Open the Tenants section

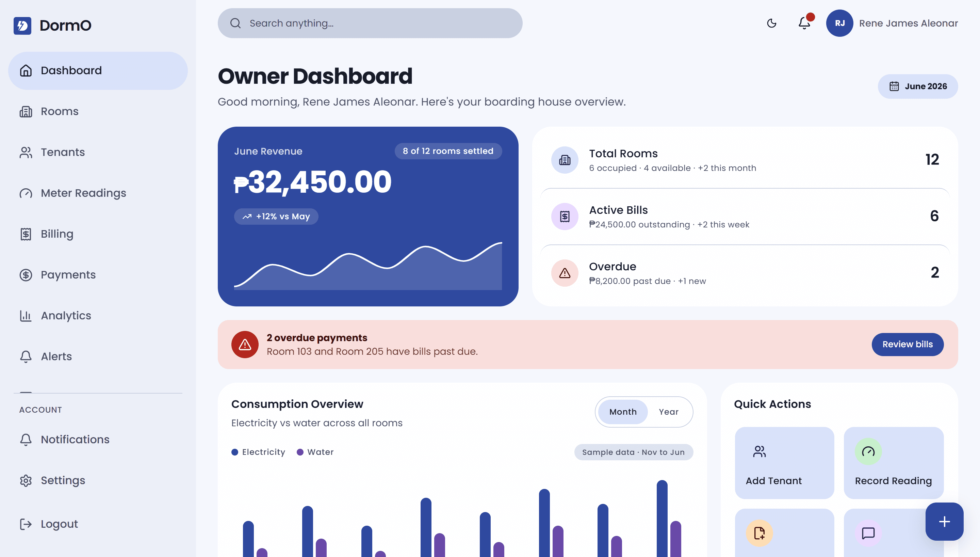(98, 152)
